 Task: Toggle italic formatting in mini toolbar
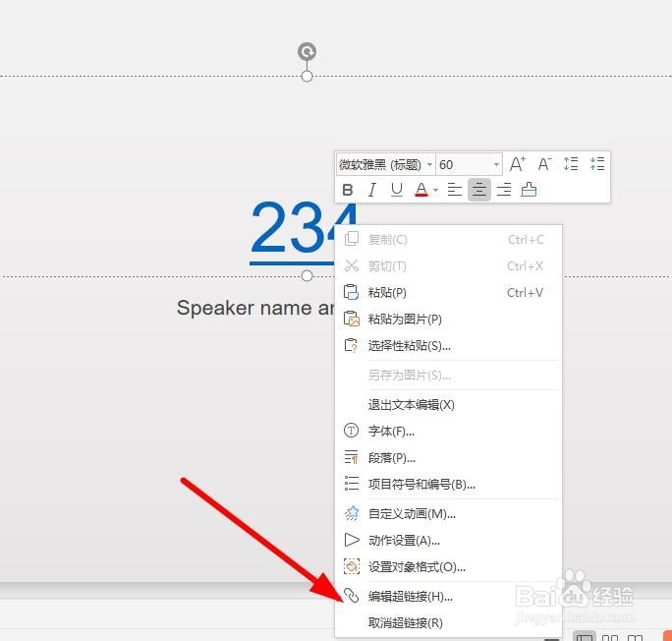[x=371, y=190]
